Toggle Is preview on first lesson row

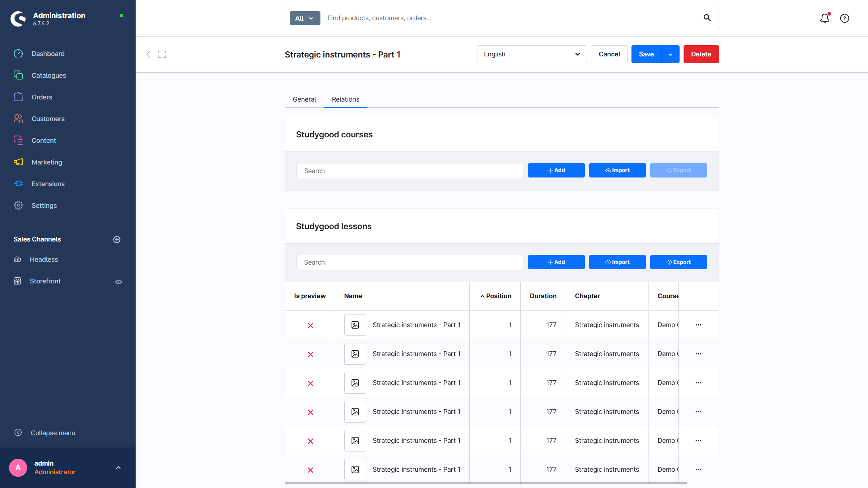click(310, 325)
